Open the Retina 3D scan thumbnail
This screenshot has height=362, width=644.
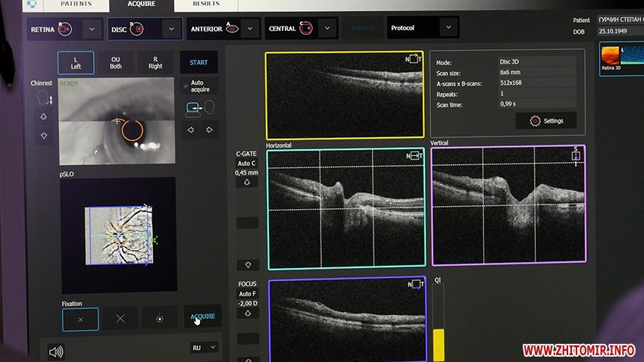(620, 58)
